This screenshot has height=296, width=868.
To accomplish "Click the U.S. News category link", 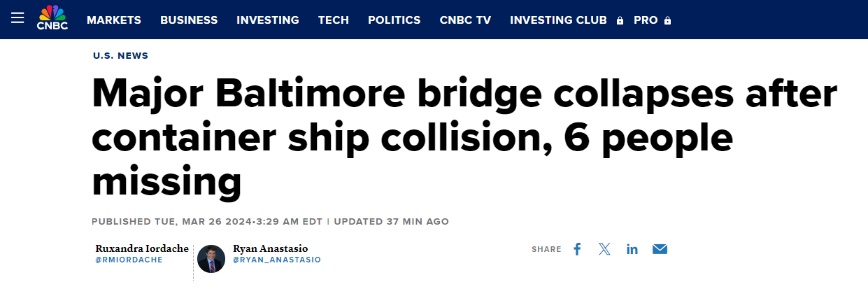I will pyautogui.click(x=120, y=56).
